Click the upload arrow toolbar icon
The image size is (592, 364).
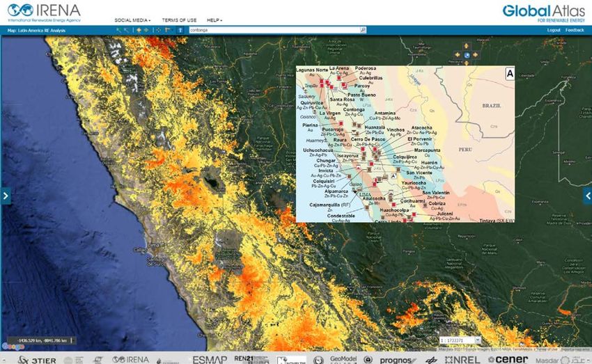coord(180,30)
